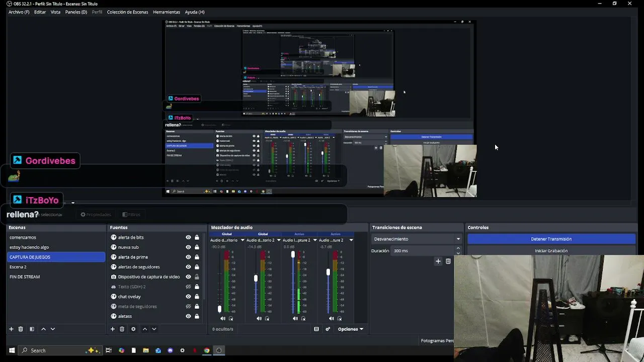The width and height of the screenshot is (644, 362).
Task: Move the selected source down in Fuentes
Action: point(154,329)
